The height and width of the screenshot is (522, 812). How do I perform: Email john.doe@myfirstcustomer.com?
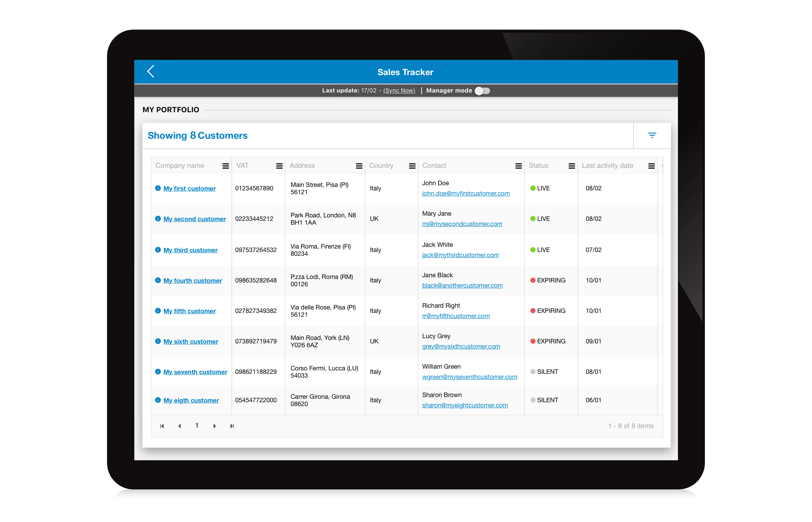pyautogui.click(x=466, y=193)
